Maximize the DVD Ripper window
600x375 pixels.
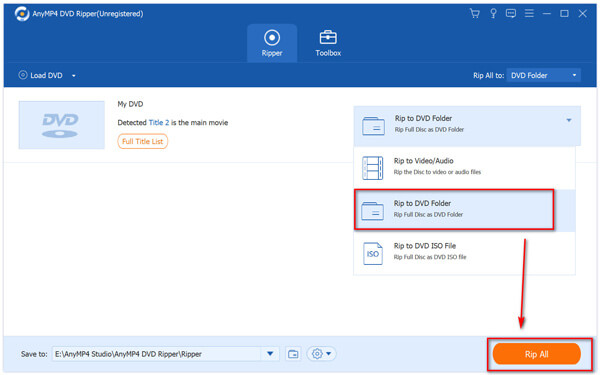pyautogui.click(x=564, y=14)
